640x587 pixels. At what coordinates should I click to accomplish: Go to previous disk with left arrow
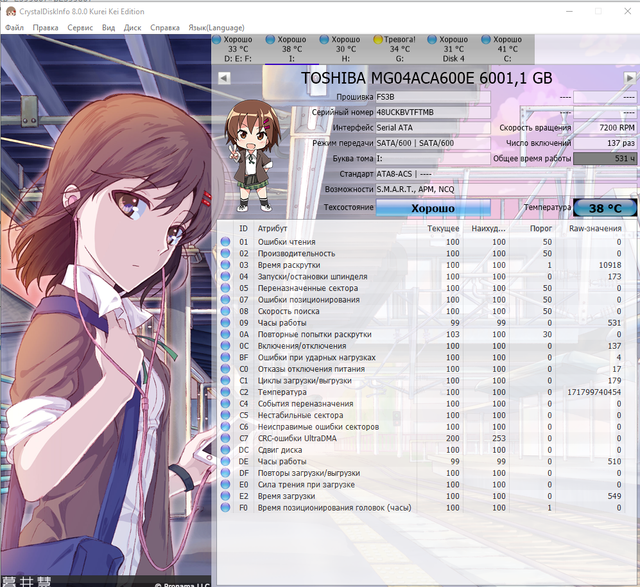coord(224,78)
